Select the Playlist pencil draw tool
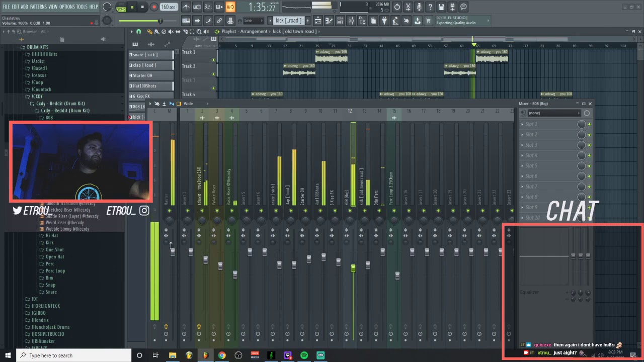The image size is (644, 362). pos(150,32)
